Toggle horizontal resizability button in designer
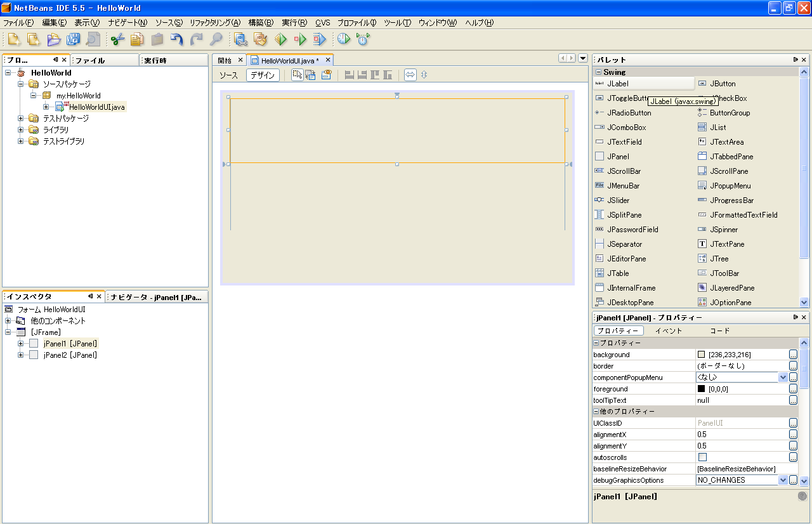The width and height of the screenshot is (812, 524). (410, 75)
